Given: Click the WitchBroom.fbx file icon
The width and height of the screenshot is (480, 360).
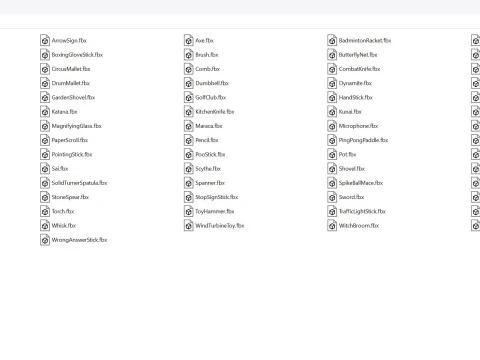Looking at the screenshot, I should [332, 226].
